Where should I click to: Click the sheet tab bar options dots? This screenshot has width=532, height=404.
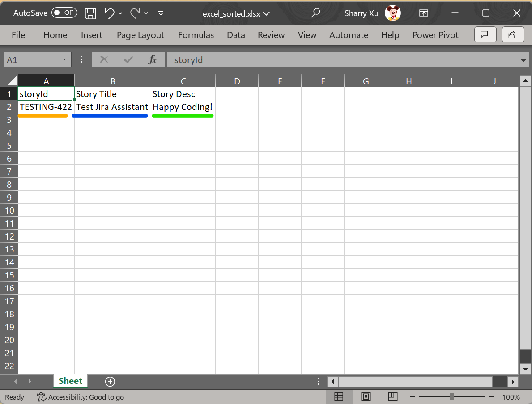click(318, 382)
